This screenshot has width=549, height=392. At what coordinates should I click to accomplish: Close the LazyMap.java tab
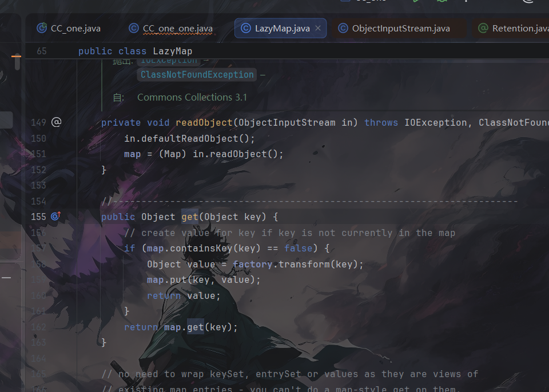click(318, 28)
